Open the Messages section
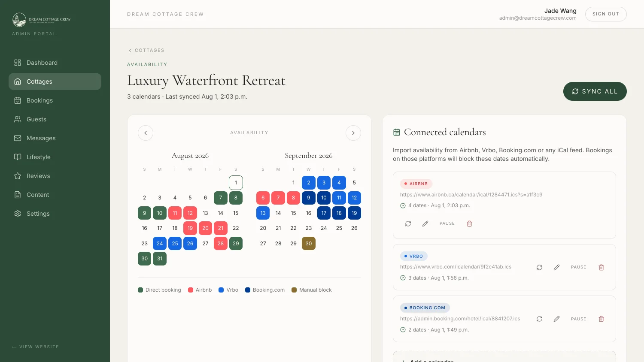644x362 pixels. (x=55, y=138)
